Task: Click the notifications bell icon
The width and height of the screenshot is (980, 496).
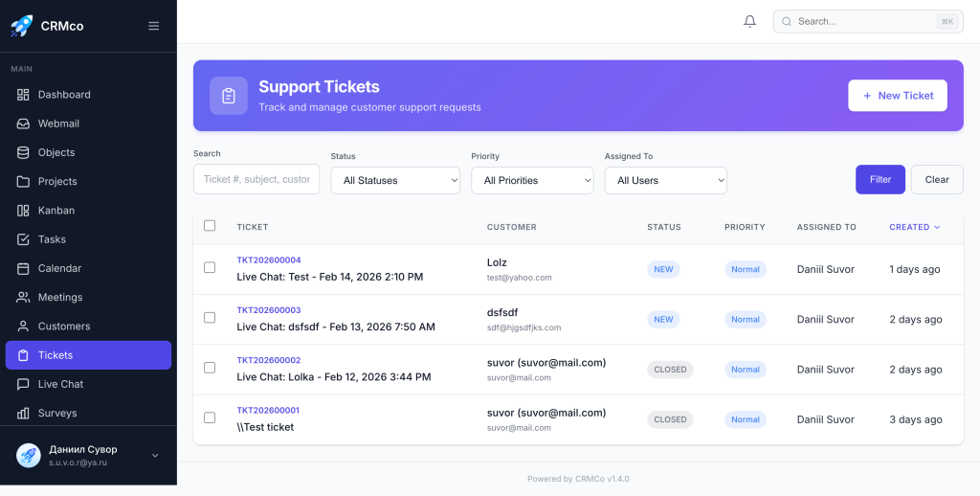Action: pyautogui.click(x=750, y=21)
